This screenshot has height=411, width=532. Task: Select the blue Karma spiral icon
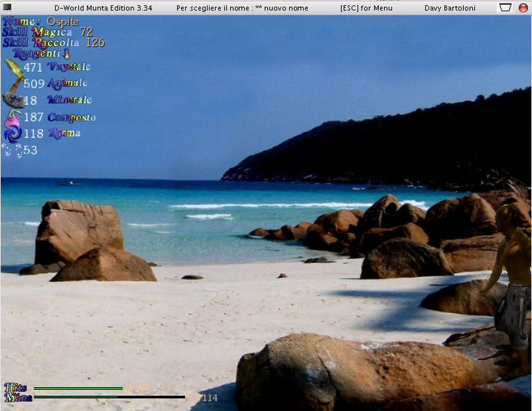[12, 134]
